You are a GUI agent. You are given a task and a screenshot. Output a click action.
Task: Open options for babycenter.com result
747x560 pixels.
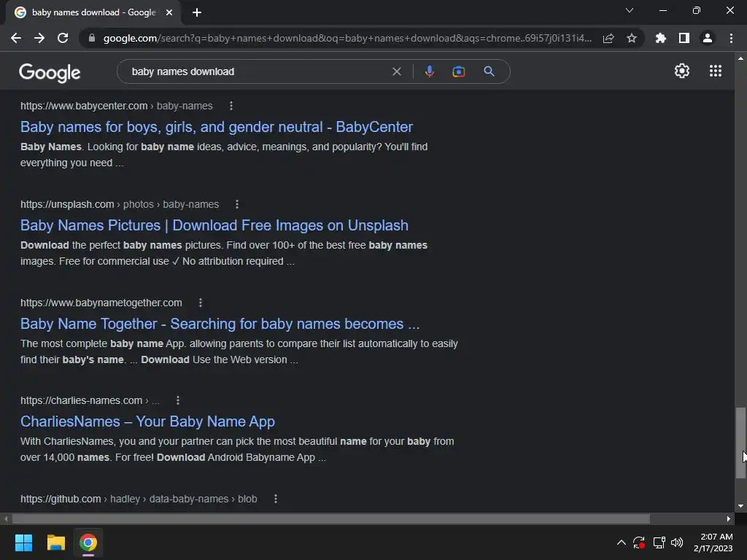point(231,106)
